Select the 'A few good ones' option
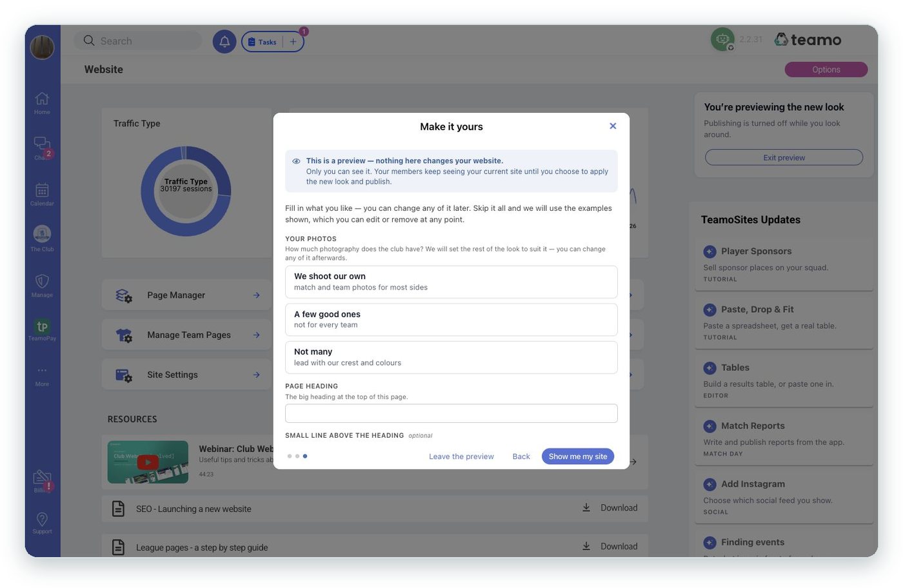 [451, 320]
